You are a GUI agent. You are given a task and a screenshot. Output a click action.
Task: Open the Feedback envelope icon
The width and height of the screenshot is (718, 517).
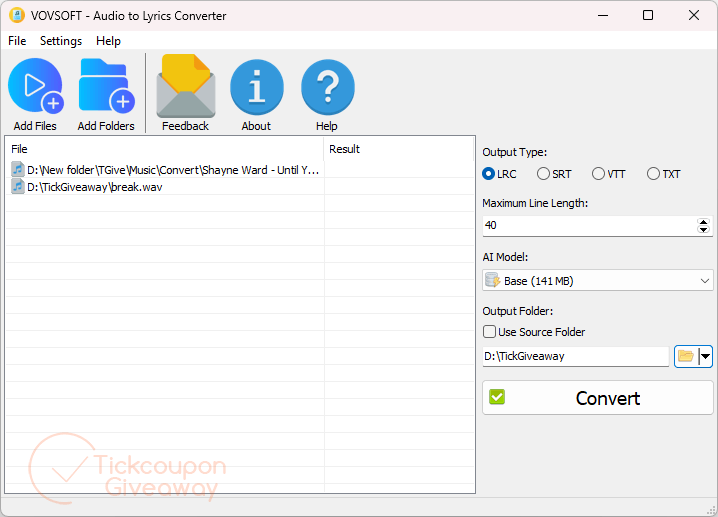pos(185,86)
